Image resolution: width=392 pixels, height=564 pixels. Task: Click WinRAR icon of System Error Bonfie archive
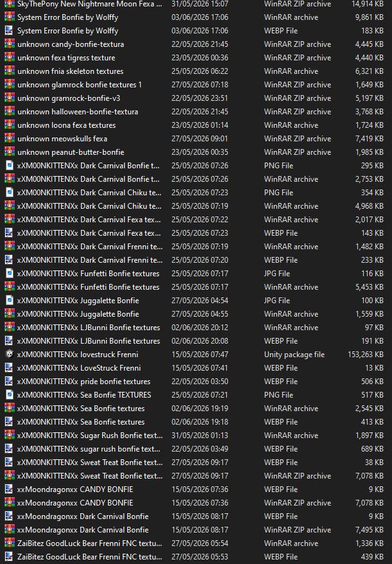(10, 17)
